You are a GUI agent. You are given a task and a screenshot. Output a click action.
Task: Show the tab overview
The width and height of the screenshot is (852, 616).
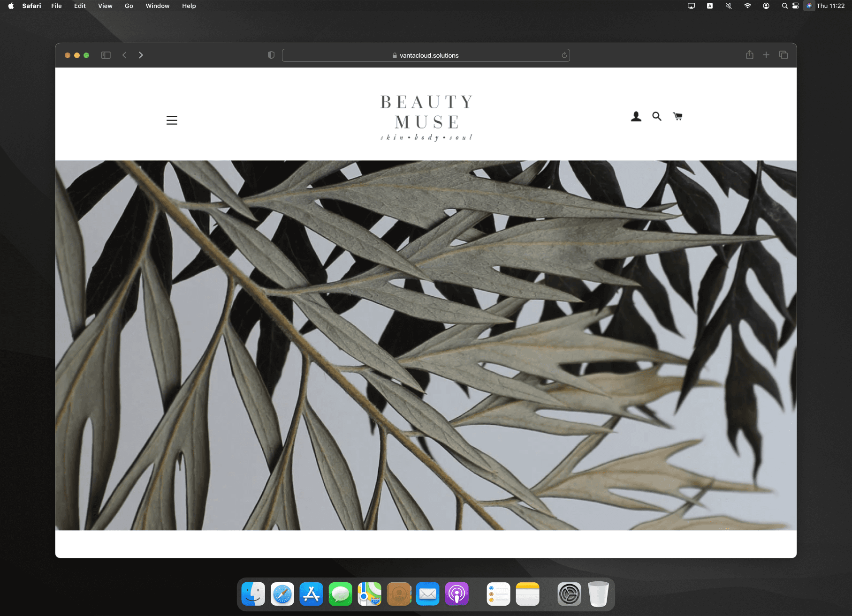click(x=784, y=55)
